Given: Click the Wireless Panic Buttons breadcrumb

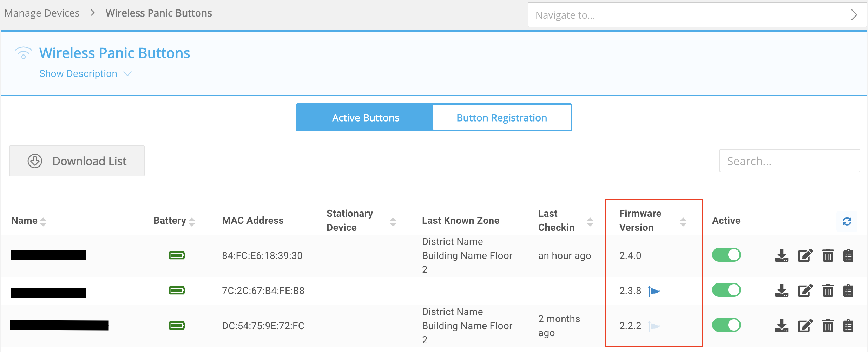Looking at the screenshot, I should point(159,13).
